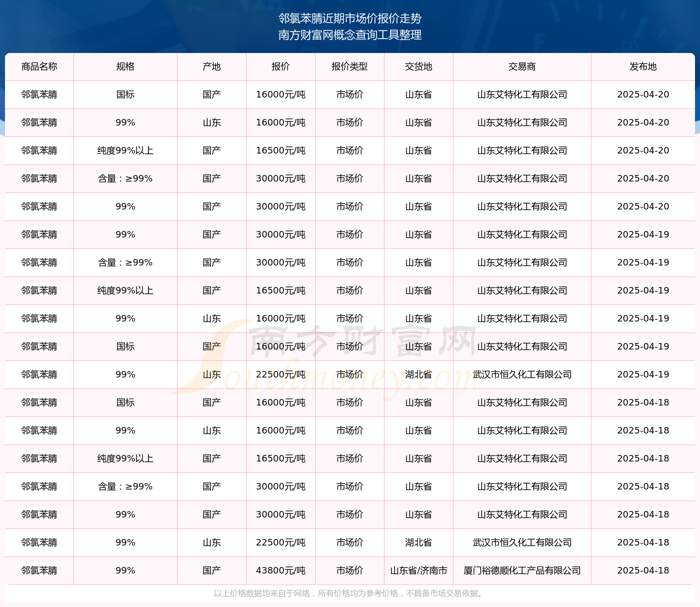The image size is (700, 607).
Task: Click 纯度99%以上 in the 2025-04-19 row
Action: click(125, 290)
